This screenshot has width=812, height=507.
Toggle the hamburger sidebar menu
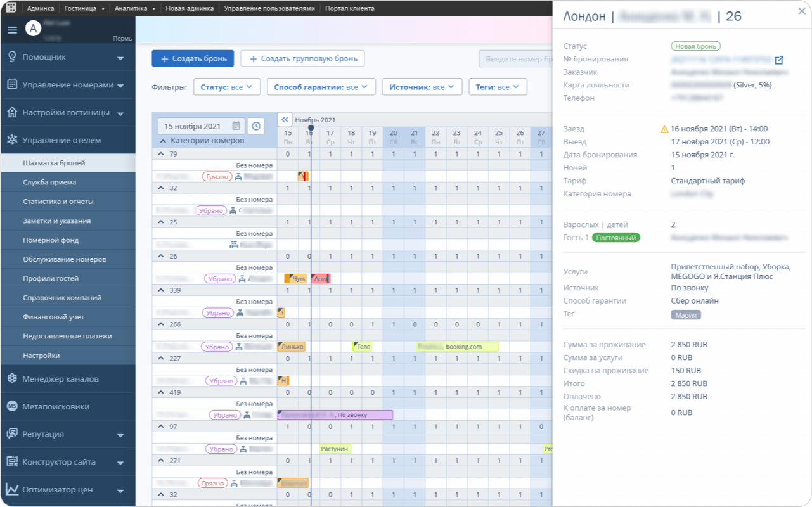[12, 30]
